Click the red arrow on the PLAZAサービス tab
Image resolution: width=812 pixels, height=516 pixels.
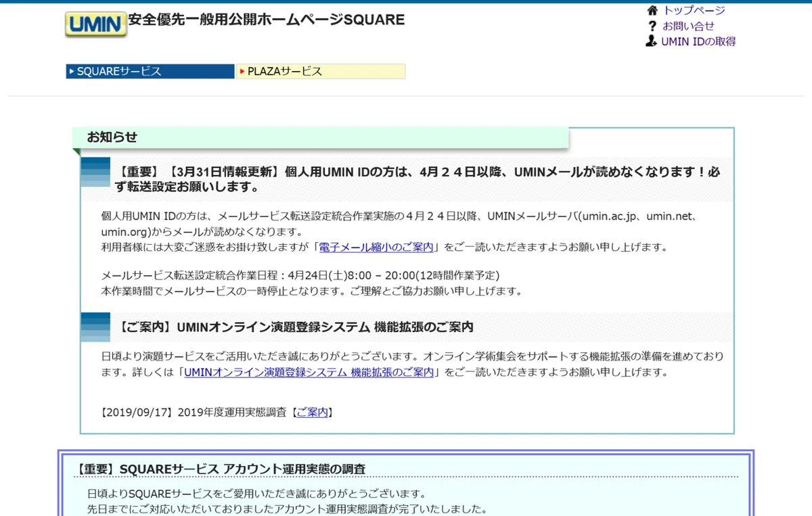pos(242,71)
